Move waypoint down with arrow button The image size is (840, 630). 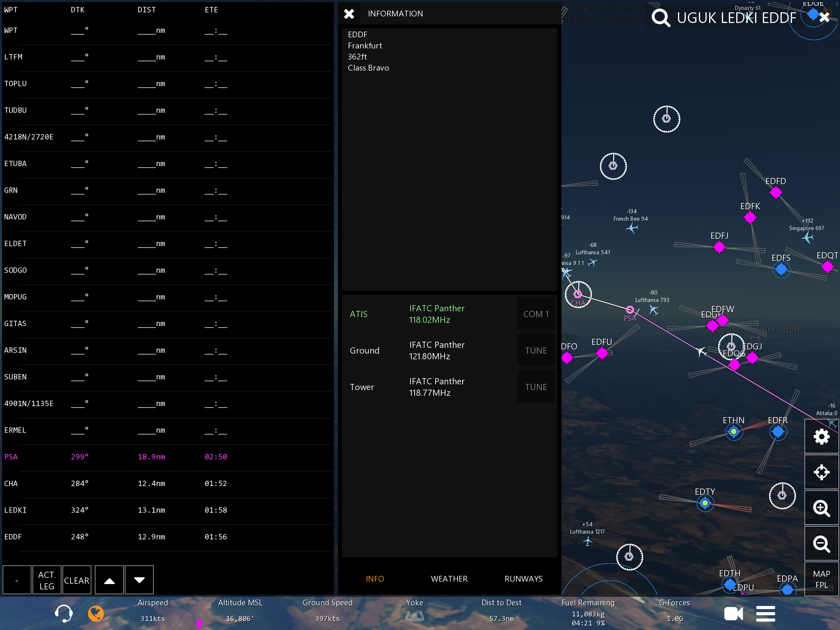(x=139, y=580)
